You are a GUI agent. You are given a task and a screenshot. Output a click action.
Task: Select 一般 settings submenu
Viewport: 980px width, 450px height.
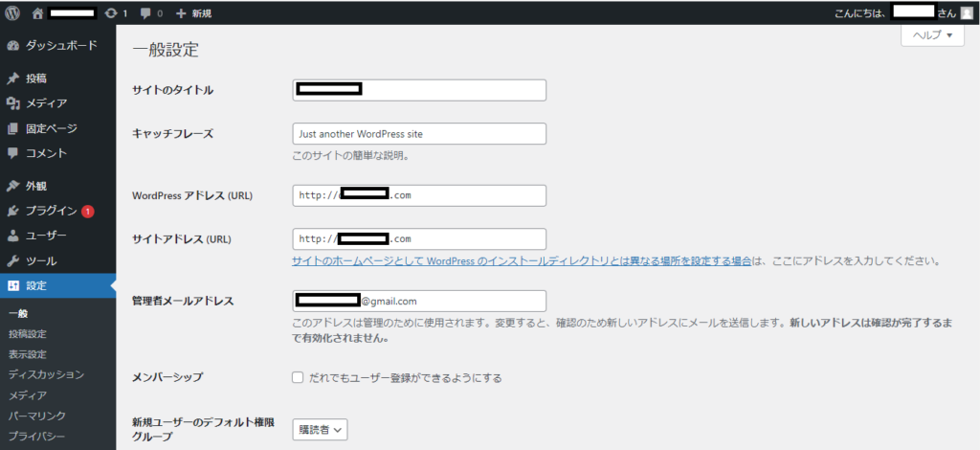coord(18,314)
